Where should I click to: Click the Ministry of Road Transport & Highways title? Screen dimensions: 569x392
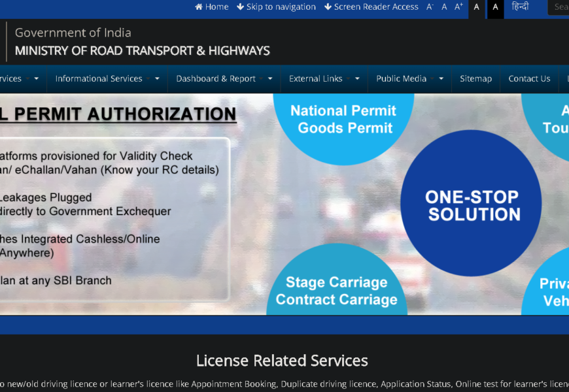click(143, 51)
